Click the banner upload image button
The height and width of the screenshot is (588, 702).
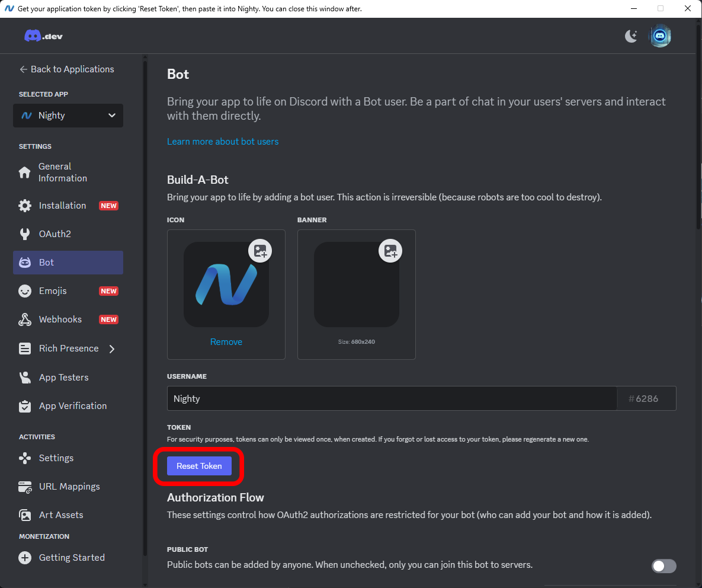point(390,251)
